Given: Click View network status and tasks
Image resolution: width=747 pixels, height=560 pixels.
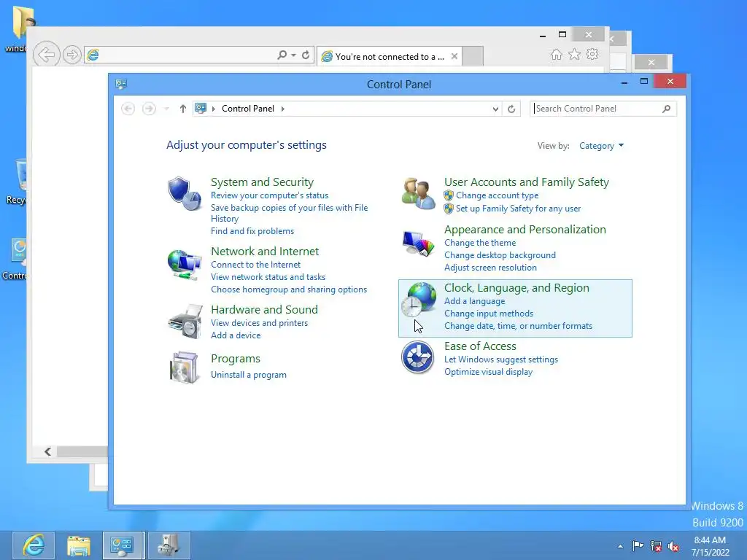Looking at the screenshot, I should pyautogui.click(x=268, y=276).
